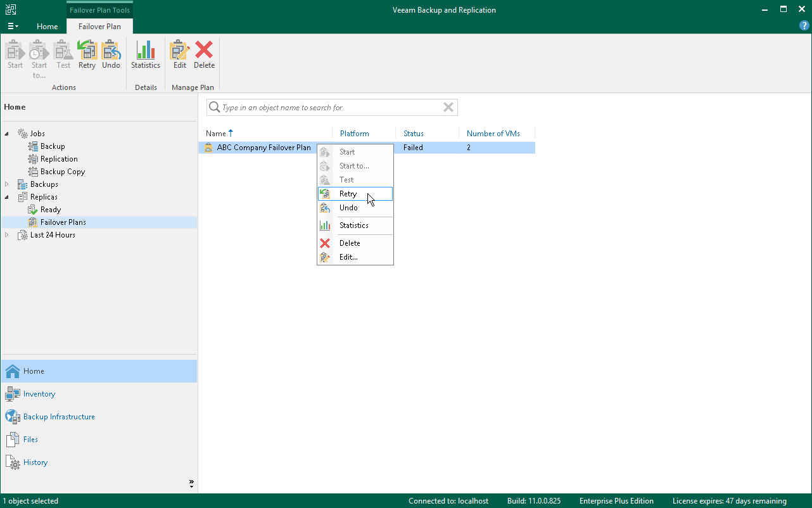Click the Retry icon in the ribbon

[87, 50]
